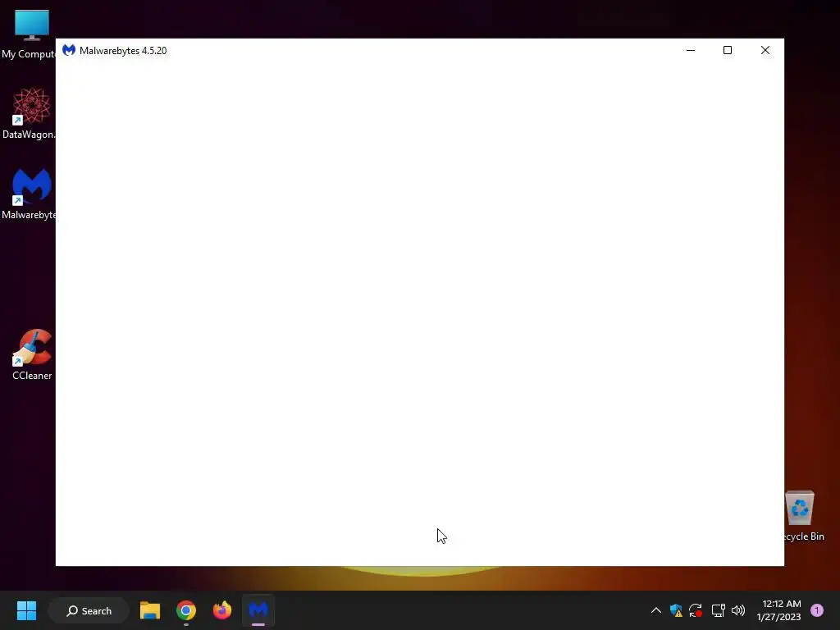Expand the hidden system tray icons
This screenshot has height=630, width=840.
pos(655,610)
